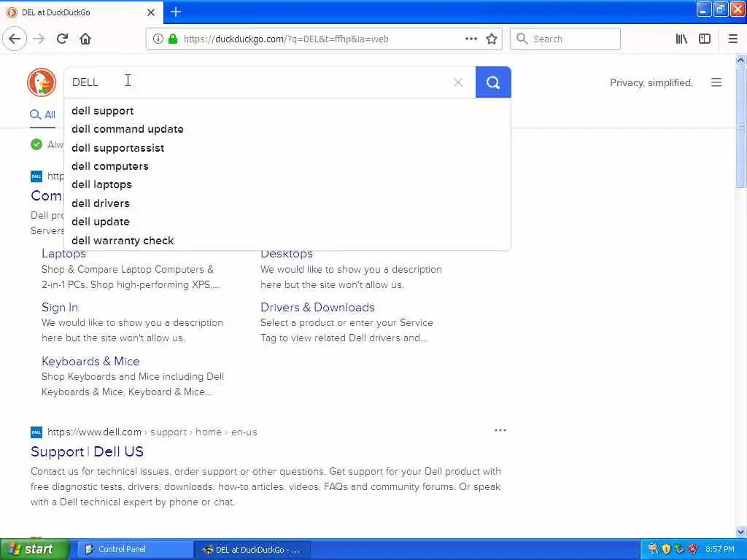Click the Dell favicon beside support URL
Screen dimensions: 747x560
click(36, 432)
